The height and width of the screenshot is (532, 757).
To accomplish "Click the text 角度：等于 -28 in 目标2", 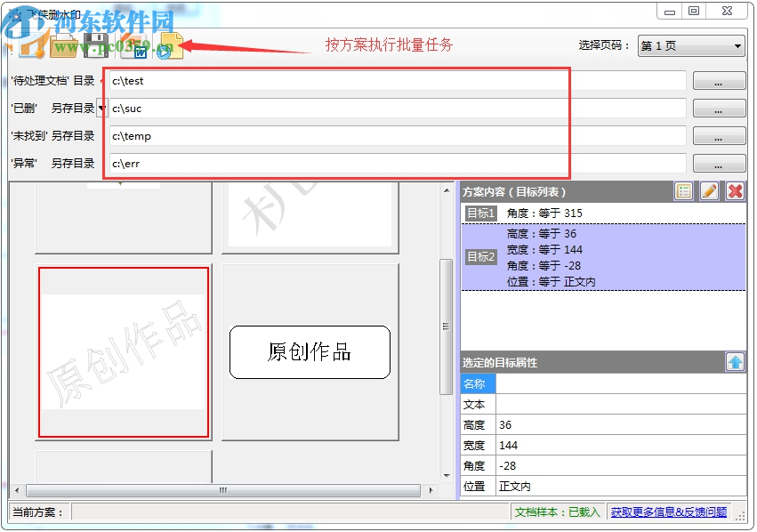I will pos(544,265).
